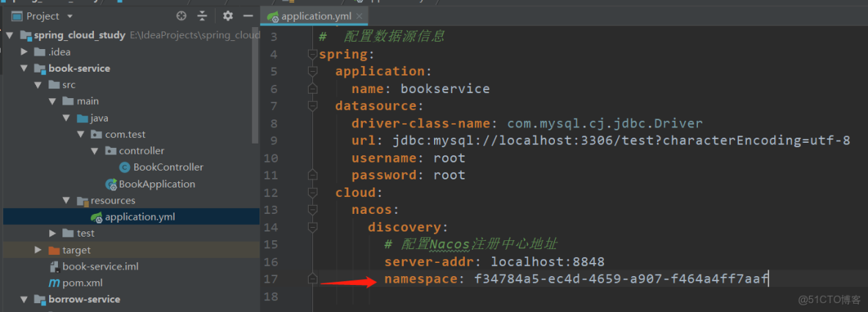Click the Project panel window icon
This screenshot has height=312, width=868.
17,16
